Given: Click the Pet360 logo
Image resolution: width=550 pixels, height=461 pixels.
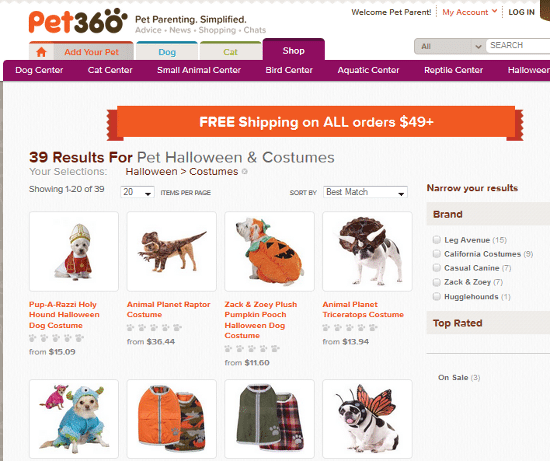Looking at the screenshot, I should pyautogui.click(x=78, y=21).
